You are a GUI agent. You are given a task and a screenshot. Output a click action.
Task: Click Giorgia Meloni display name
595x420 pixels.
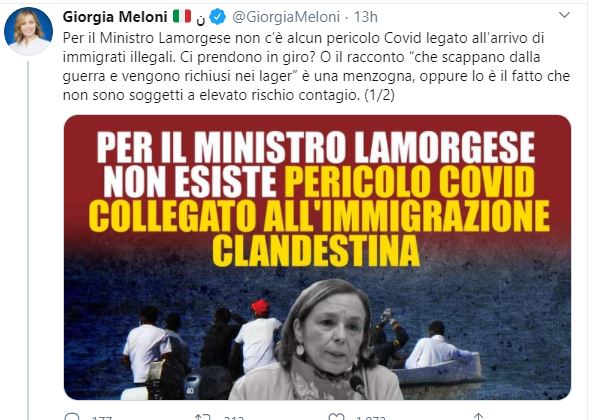(x=115, y=17)
